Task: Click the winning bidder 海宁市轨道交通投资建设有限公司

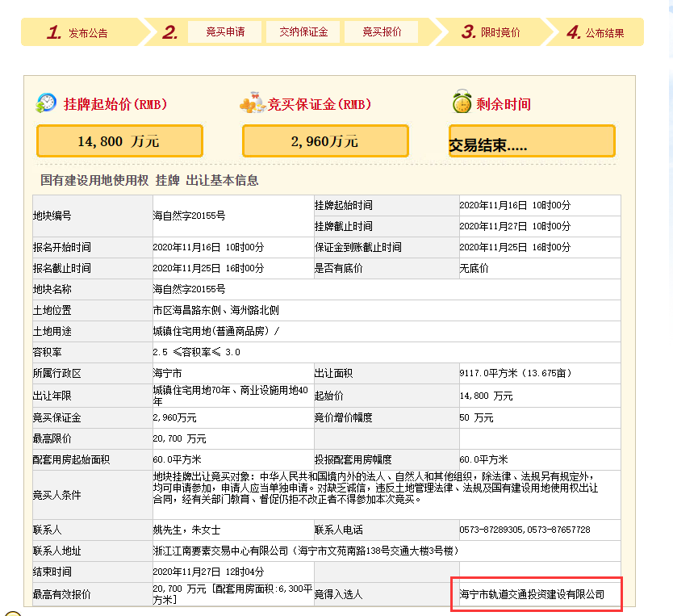Action: click(533, 594)
